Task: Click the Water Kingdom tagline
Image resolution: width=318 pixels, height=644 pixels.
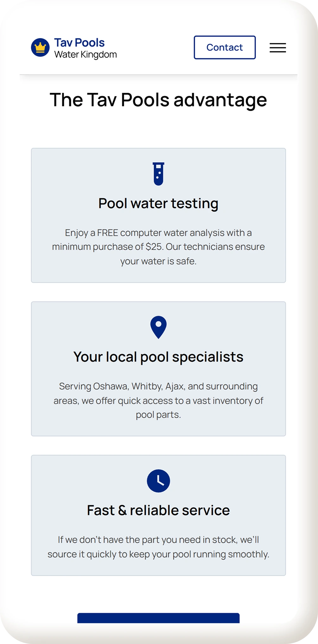Action: click(x=85, y=55)
